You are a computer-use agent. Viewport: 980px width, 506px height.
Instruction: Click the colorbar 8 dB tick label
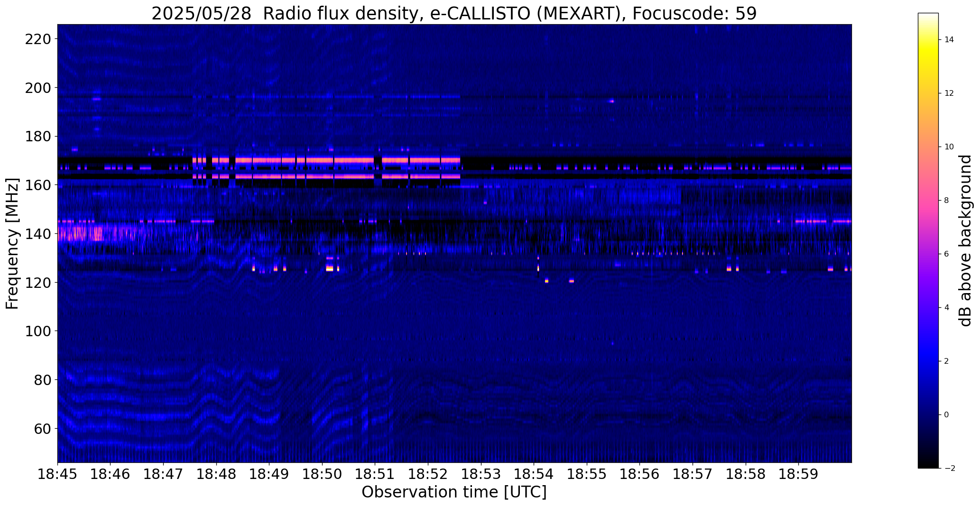[x=947, y=201]
